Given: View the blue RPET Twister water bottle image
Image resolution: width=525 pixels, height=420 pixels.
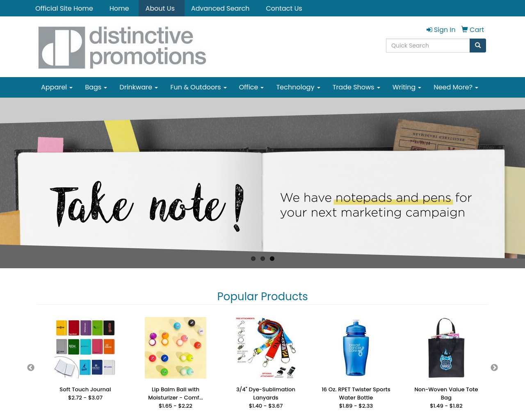Looking at the screenshot, I should [x=356, y=348].
